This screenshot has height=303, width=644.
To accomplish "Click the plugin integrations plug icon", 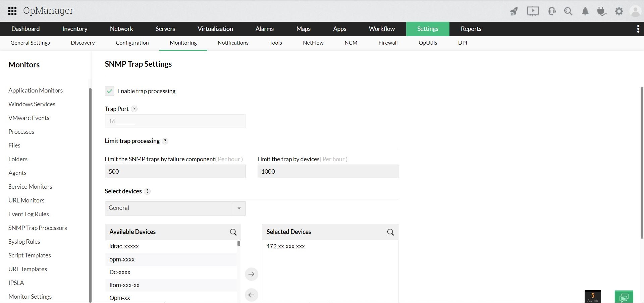I will point(601,11).
